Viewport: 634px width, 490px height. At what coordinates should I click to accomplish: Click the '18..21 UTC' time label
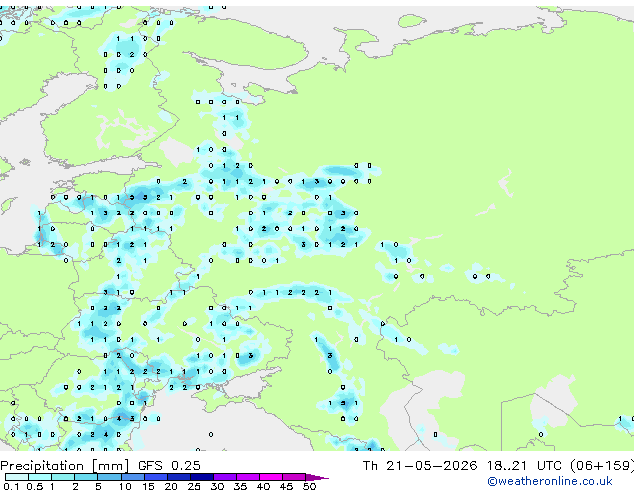(x=524, y=466)
